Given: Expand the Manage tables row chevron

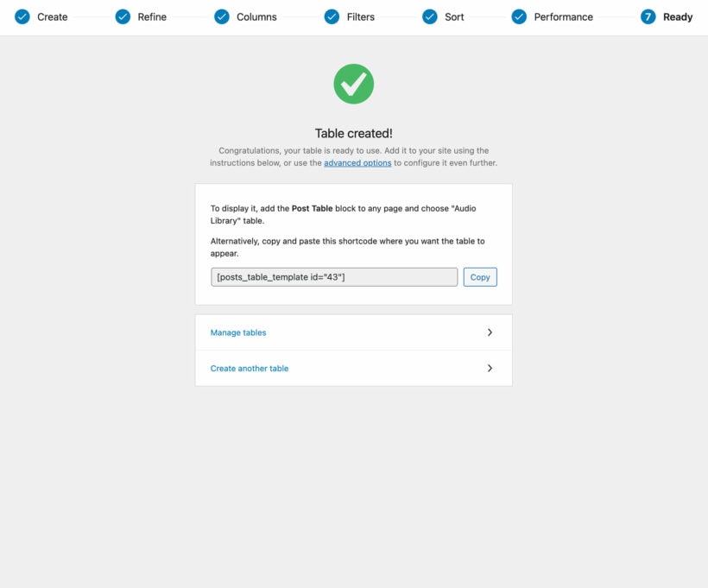Looking at the screenshot, I should pos(490,332).
